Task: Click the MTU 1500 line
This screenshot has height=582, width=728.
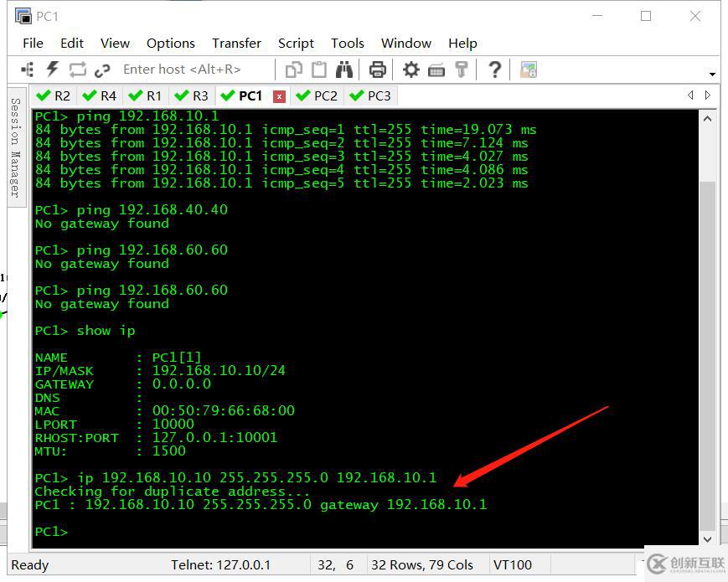Action: 110,451
